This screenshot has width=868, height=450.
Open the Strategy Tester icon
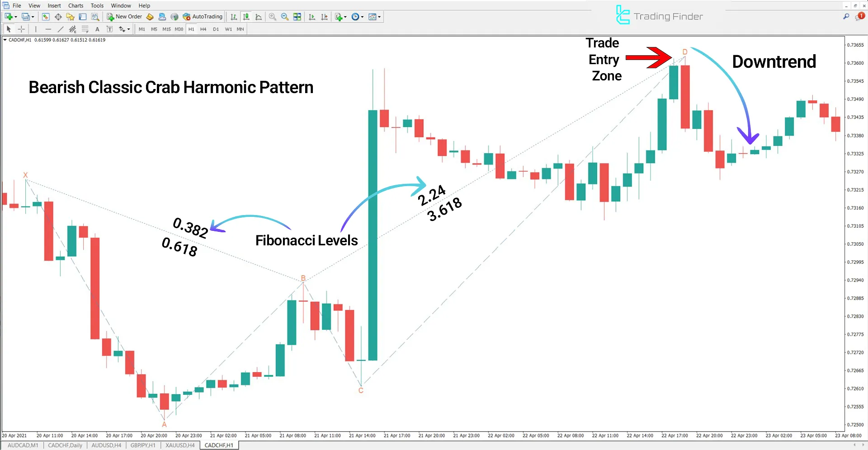point(95,17)
